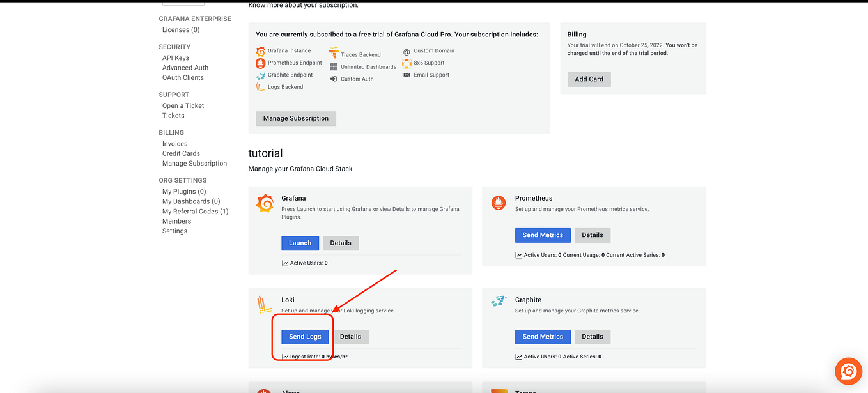
Task: Click the Grafana spiral icon on the Grafana tile
Action: coord(265,203)
